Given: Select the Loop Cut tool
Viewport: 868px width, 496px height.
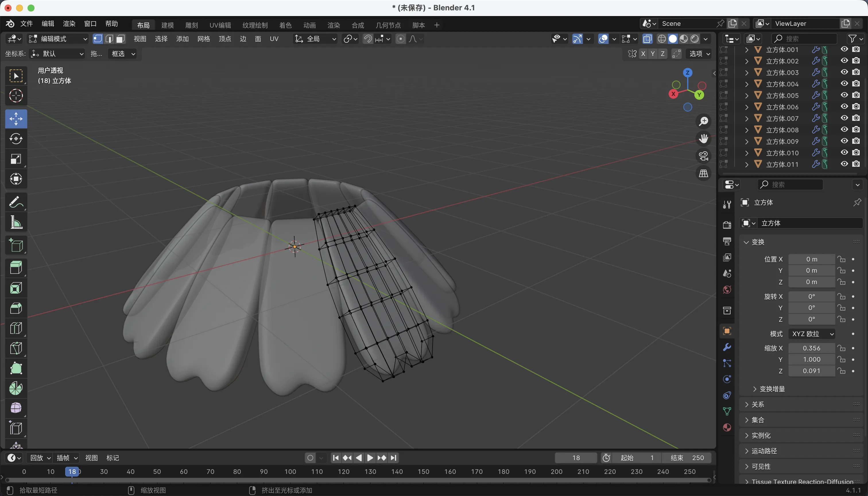Looking at the screenshot, I should click(x=16, y=328).
